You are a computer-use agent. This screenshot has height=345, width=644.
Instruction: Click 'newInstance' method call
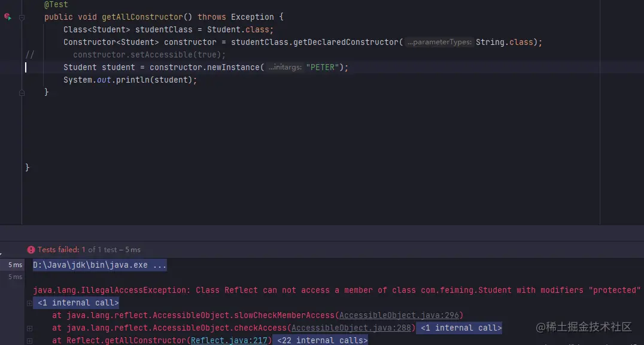[x=233, y=67]
